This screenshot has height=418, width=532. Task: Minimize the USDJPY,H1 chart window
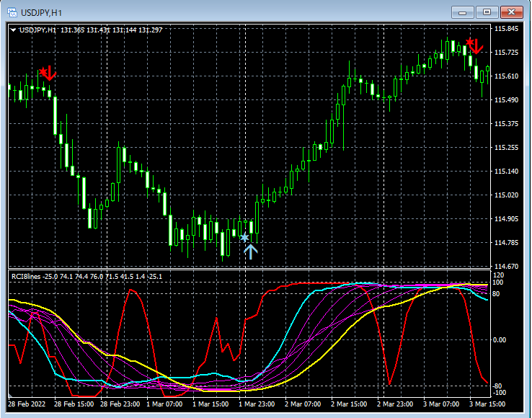click(x=462, y=12)
